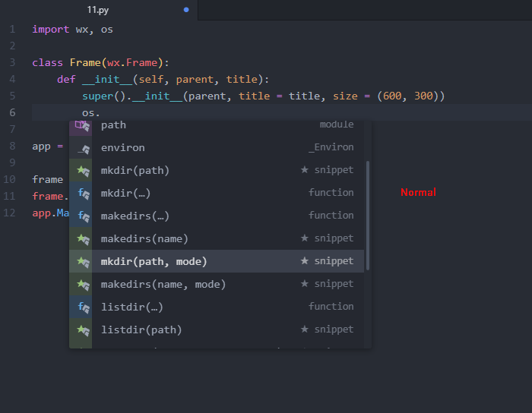The width and height of the screenshot is (532, 413).
Task: Pick the listdir(…) function suggestion
Action: point(217,307)
